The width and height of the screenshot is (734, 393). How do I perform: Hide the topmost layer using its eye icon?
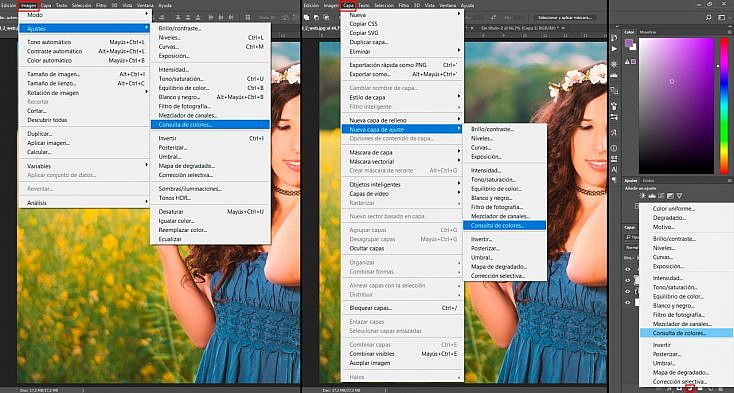pos(628,269)
